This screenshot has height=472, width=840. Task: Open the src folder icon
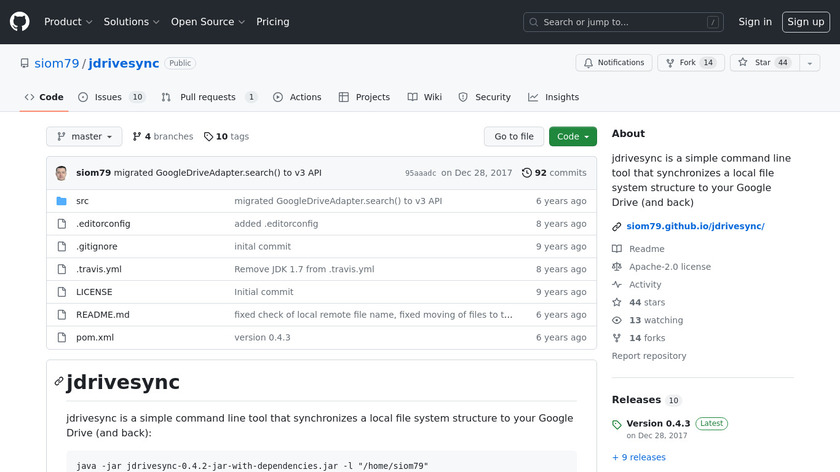[61, 201]
